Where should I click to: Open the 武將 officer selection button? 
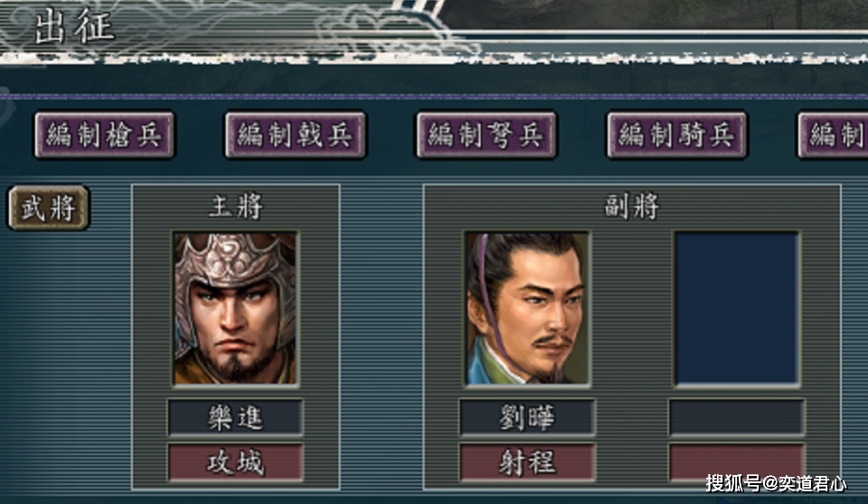tap(49, 208)
